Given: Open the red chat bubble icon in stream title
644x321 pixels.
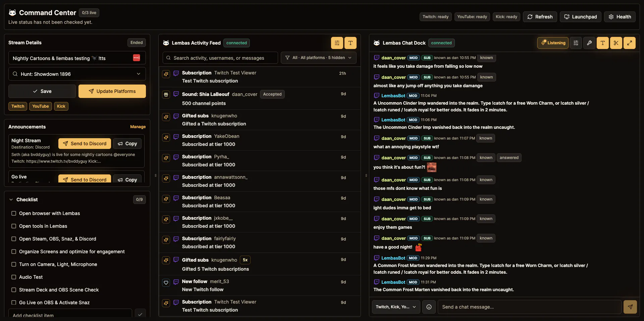Looking at the screenshot, I should pyautogui.click(x=136, y=58).
